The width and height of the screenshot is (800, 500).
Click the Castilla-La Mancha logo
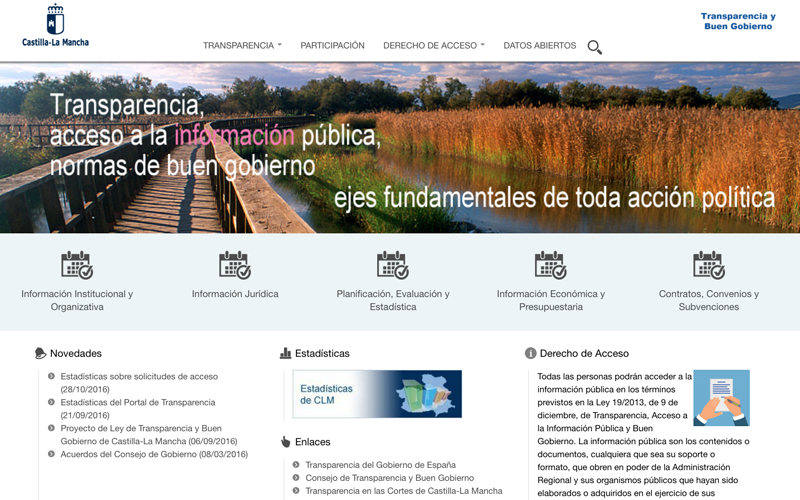55,26
